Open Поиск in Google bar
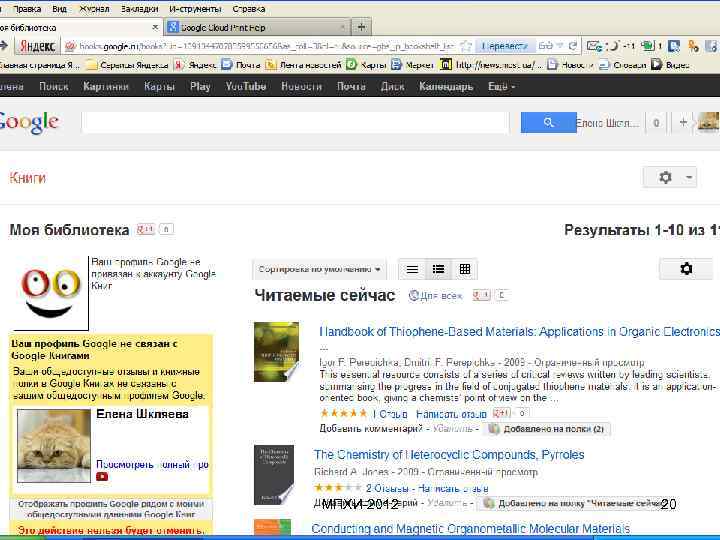The width and height of the screenshot is (720, 540). click(53, 86)
